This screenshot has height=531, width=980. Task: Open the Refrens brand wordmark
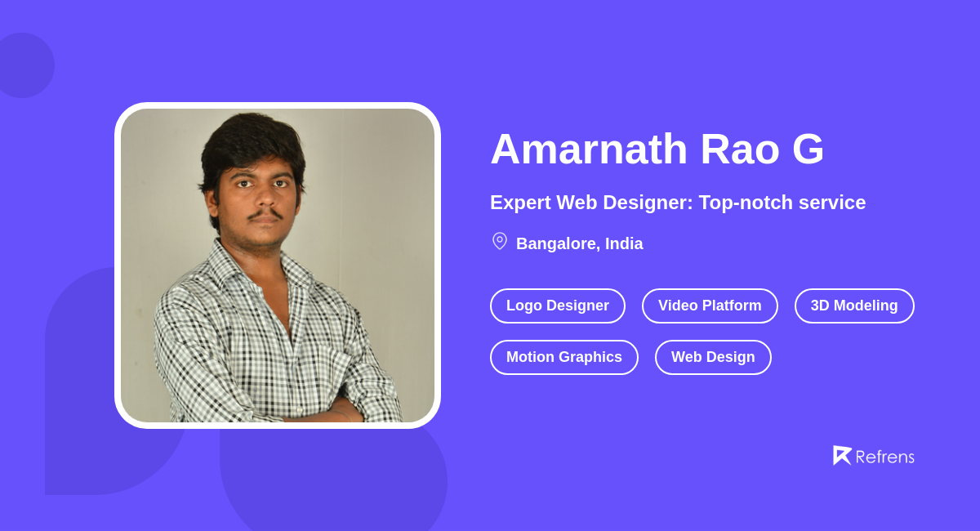(884, 457)
